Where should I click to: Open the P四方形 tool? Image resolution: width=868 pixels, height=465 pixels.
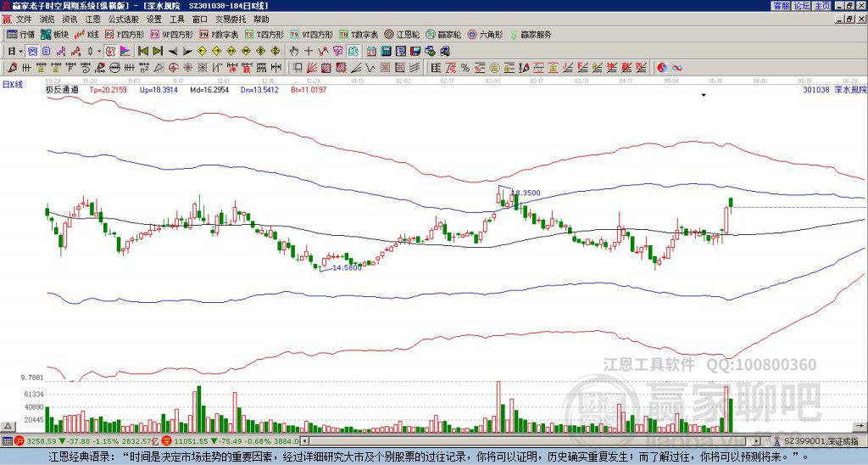click(124, 34)
